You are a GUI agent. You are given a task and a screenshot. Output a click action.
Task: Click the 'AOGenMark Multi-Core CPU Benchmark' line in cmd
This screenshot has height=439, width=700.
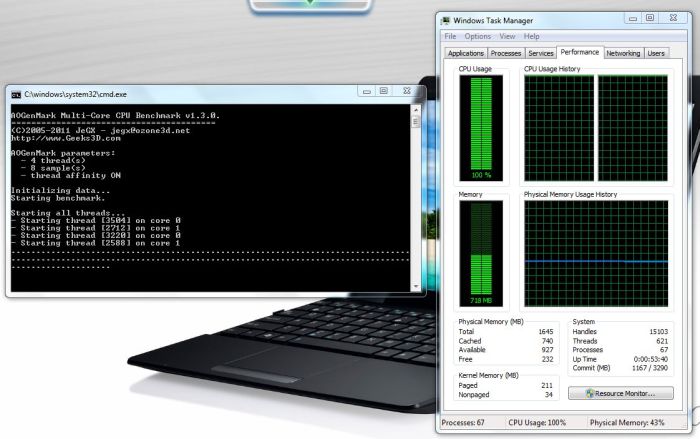115,116
